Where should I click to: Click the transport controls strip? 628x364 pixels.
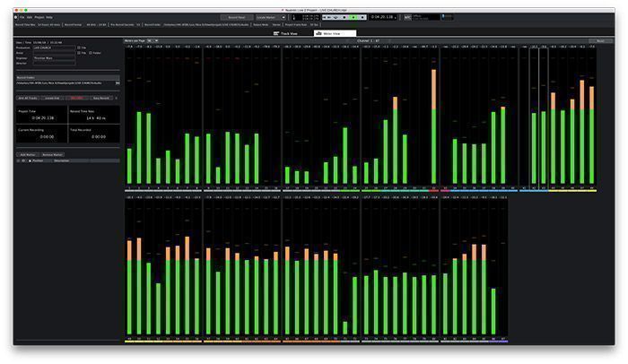(x=345, y=17)
